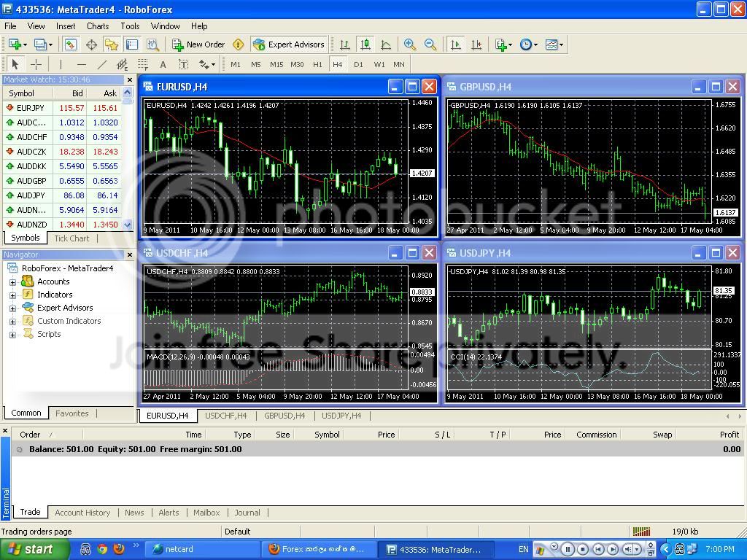747x560 pixels.
Task: Toggle the Market Watch window icon
Action: coord(71,44)
